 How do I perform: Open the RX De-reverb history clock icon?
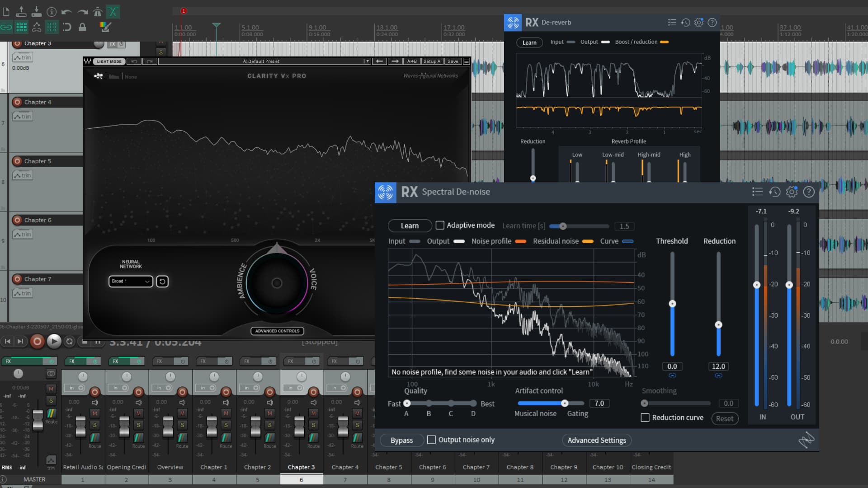click(685, 22)
